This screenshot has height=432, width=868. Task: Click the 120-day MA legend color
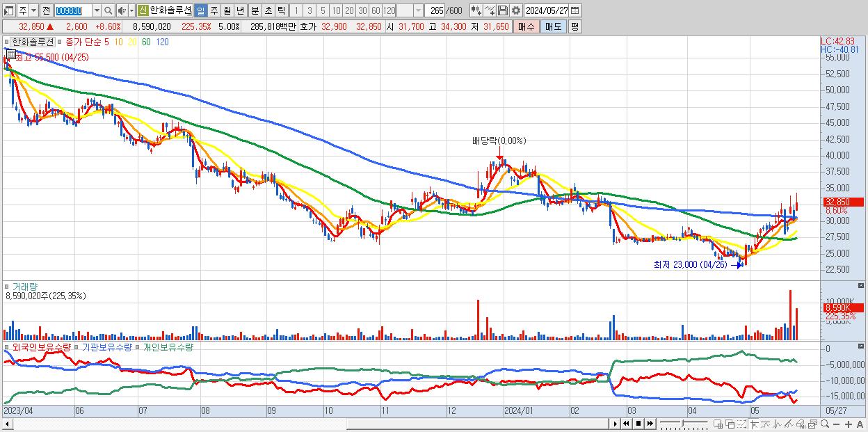click(x=162, y=42)
